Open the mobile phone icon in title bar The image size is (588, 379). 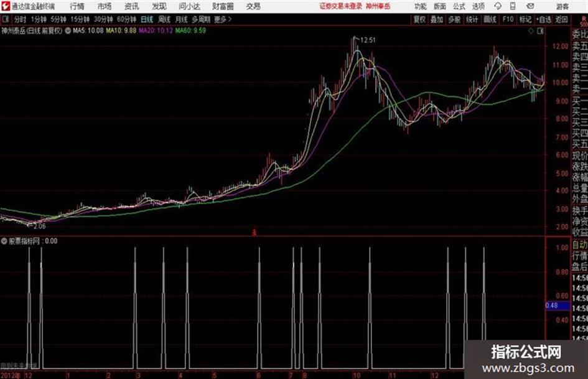click(x=512, y=6)
